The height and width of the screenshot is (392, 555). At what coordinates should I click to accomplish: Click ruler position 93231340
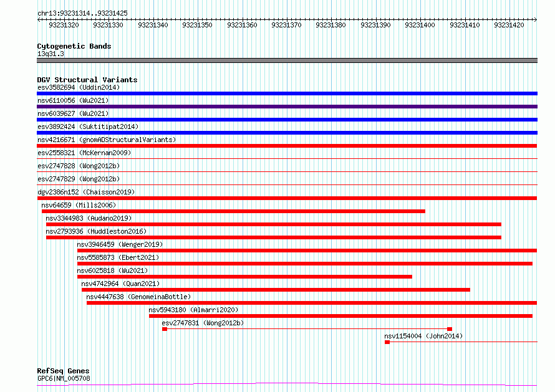(153, 25)
